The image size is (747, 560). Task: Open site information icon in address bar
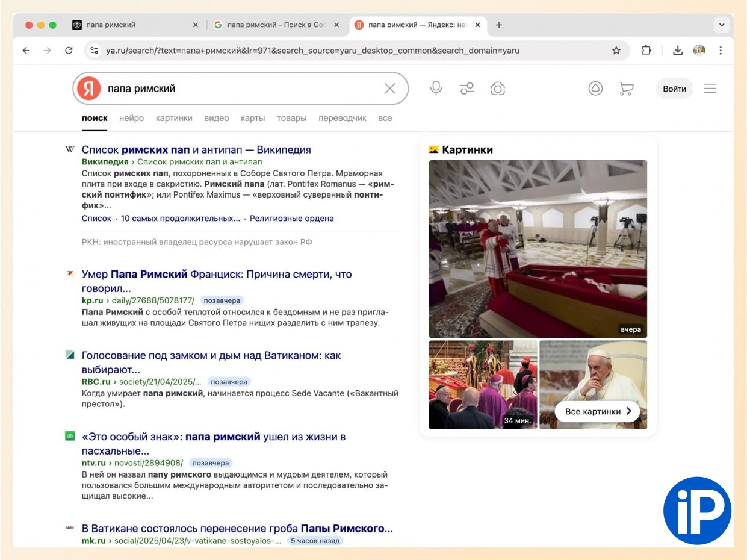click(x=94, y=51)
